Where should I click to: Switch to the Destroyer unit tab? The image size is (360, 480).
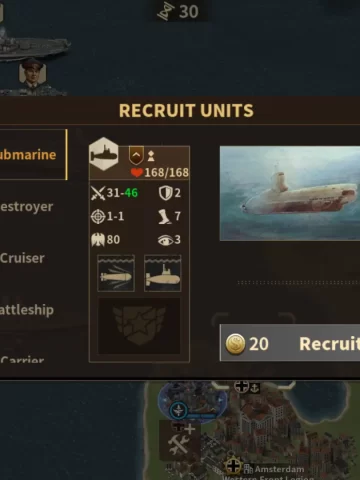pyautogui.click(x=27, y=206)
